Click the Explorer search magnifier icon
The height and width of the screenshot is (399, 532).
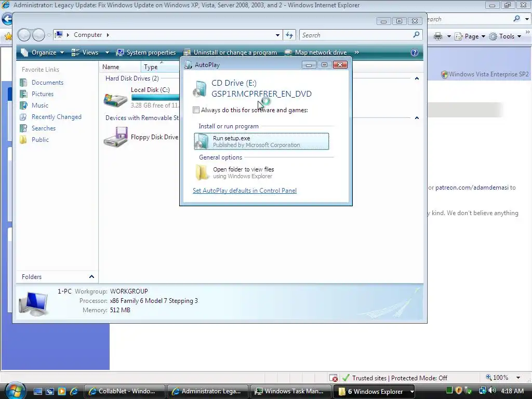click(x=416, y=35)
